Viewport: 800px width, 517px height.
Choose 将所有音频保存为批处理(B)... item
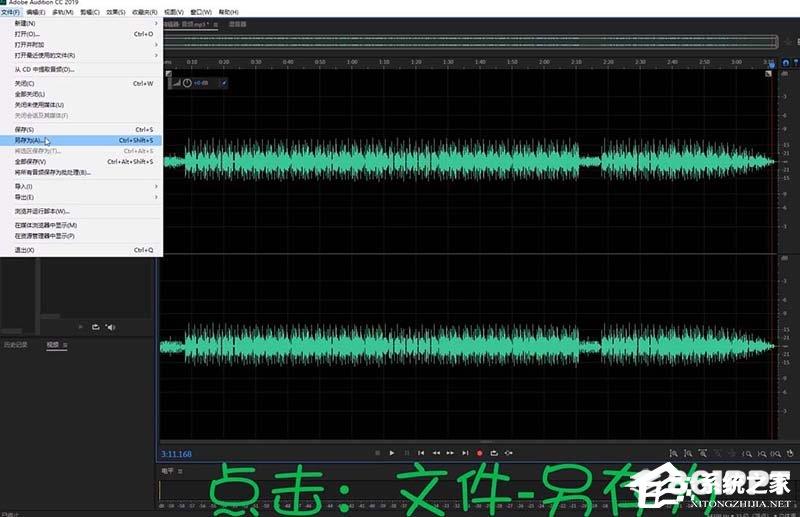82,173
